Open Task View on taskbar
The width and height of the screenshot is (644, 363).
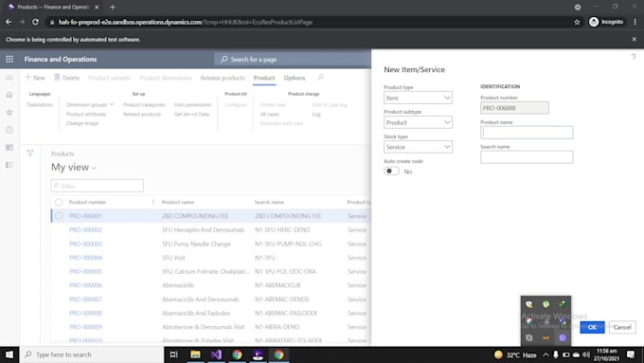[173, 354]
